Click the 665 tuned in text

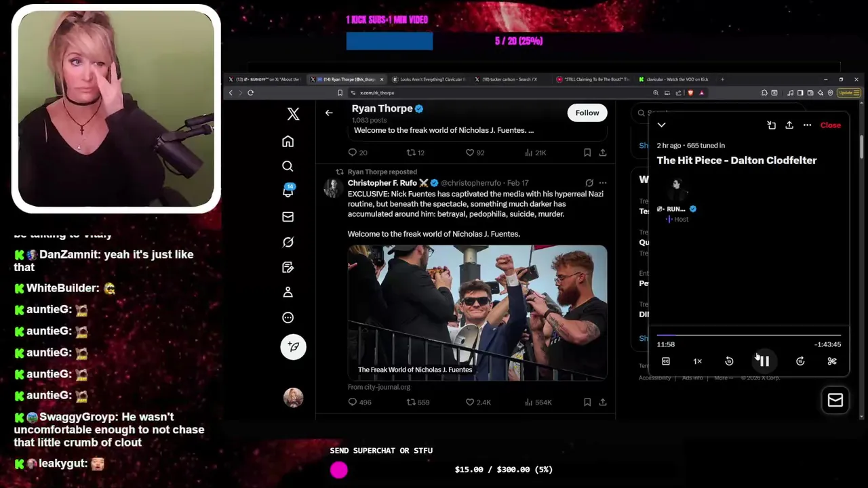pos(706,145)
